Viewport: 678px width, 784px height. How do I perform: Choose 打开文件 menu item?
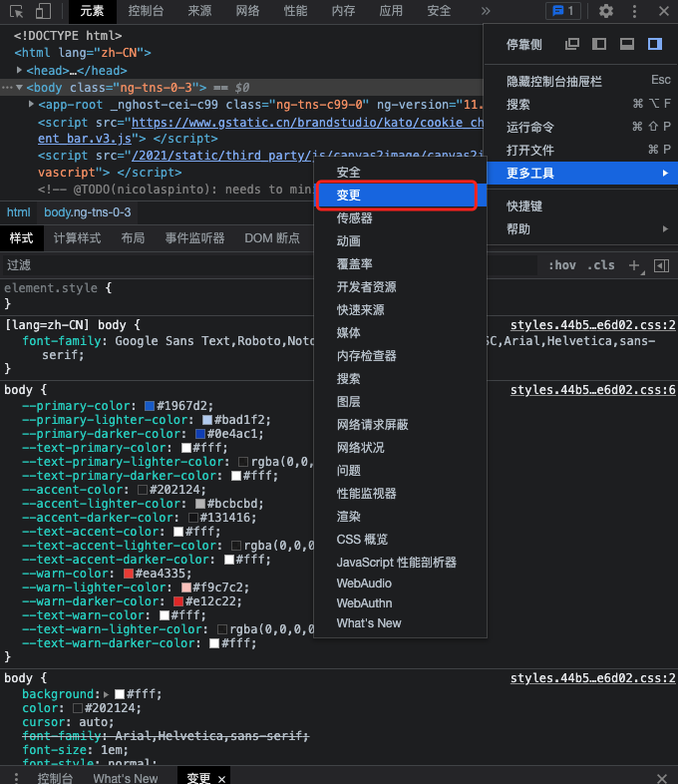[x=582, y=150]
